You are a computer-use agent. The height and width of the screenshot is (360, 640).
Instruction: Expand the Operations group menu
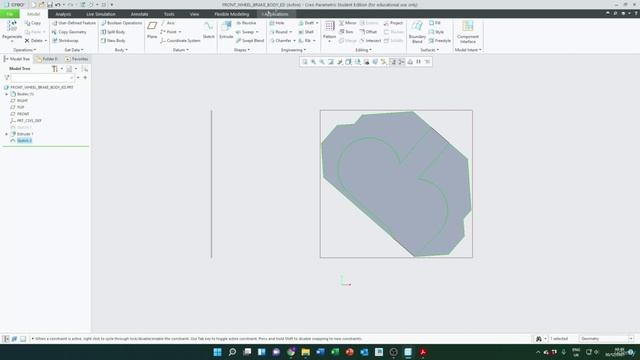click(24, 50)
